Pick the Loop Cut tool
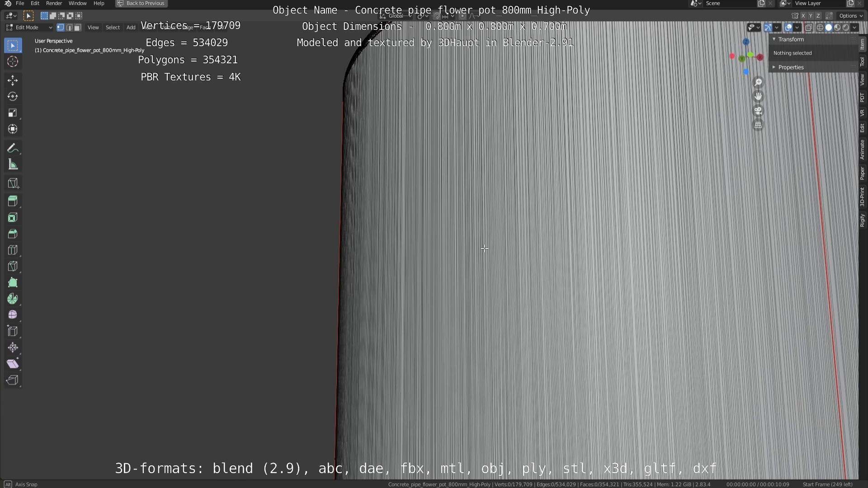The image size is (868, 488). (x=13, y=250)
